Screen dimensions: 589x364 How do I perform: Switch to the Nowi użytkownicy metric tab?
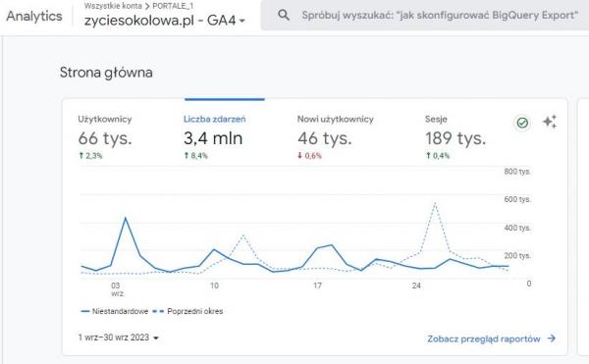pos(336,136)
